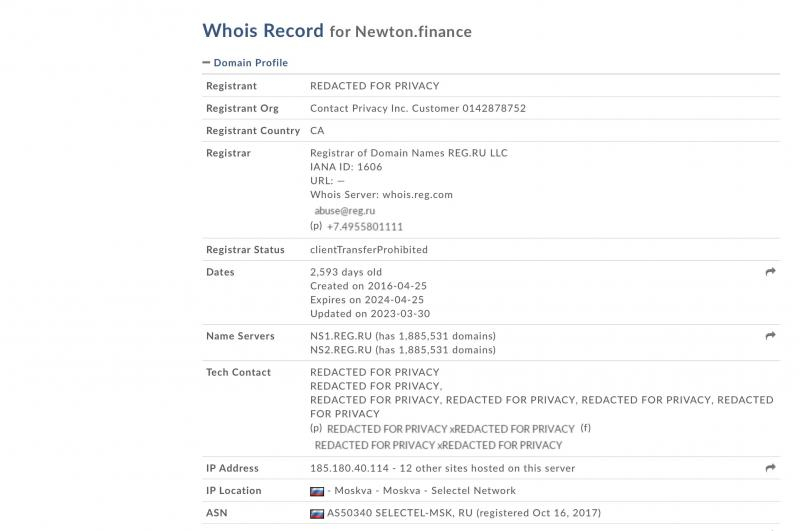Click Russian flag in ASN row
Image resolution: width=800 pixels, height=531 pixels.
tap(317, 514)
